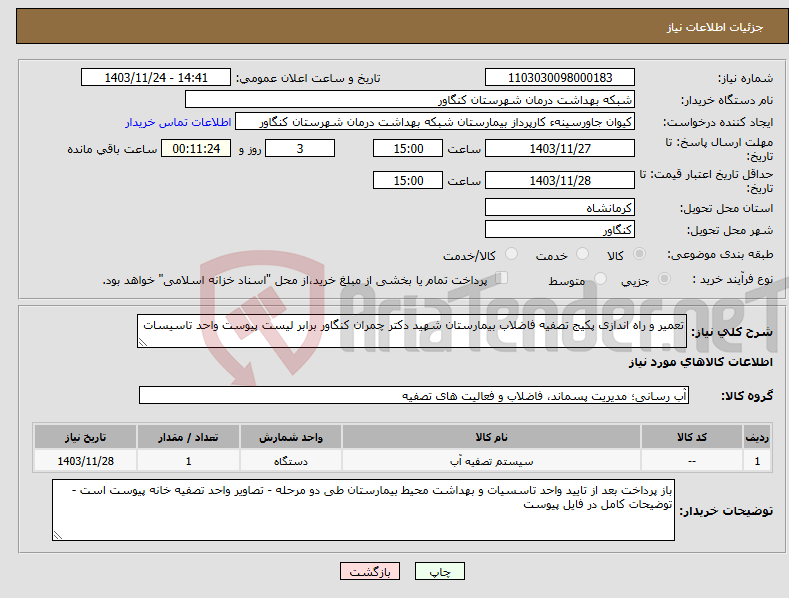
Task: Click the announcement date field 1403/11/24 - 14:41
Action: pos(156,78)
